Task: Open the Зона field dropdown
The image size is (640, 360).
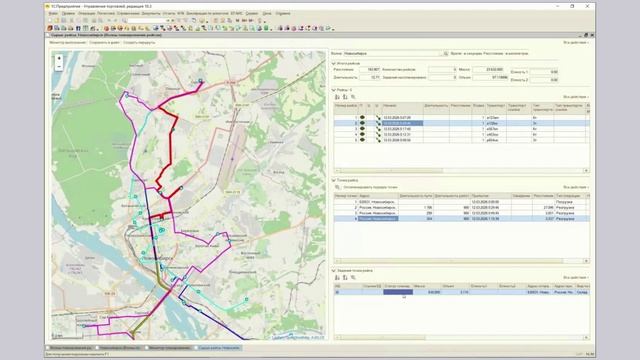Action: coord(440,53)
